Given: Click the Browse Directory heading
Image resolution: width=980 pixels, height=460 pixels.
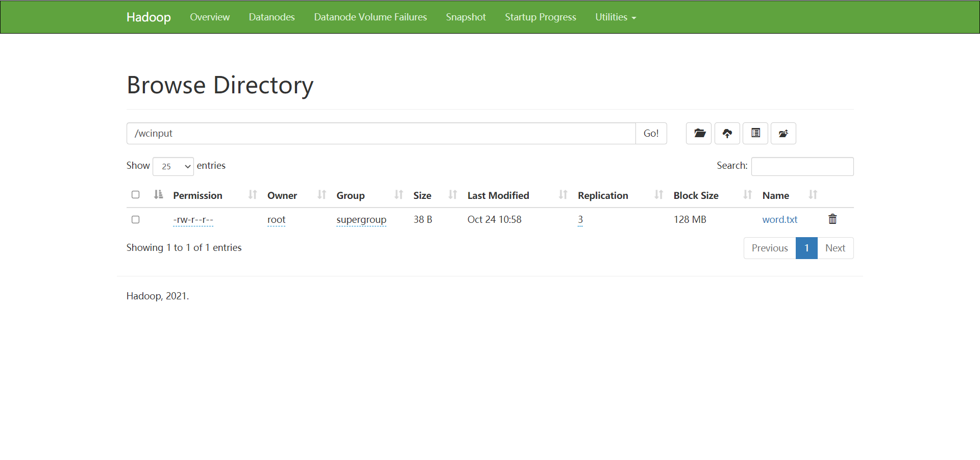Looking at the screenshot, I should 220,85.
